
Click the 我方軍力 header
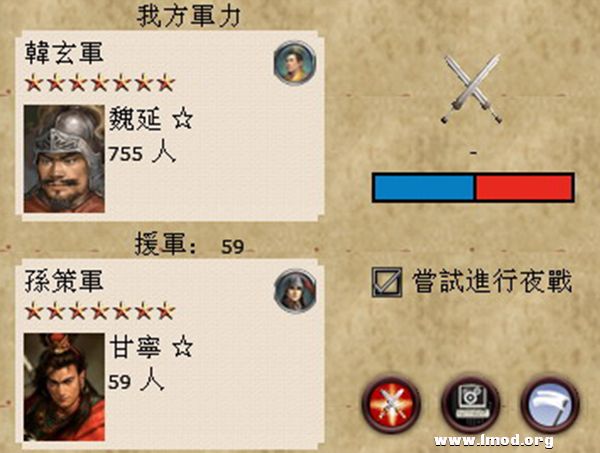(189, 16)
